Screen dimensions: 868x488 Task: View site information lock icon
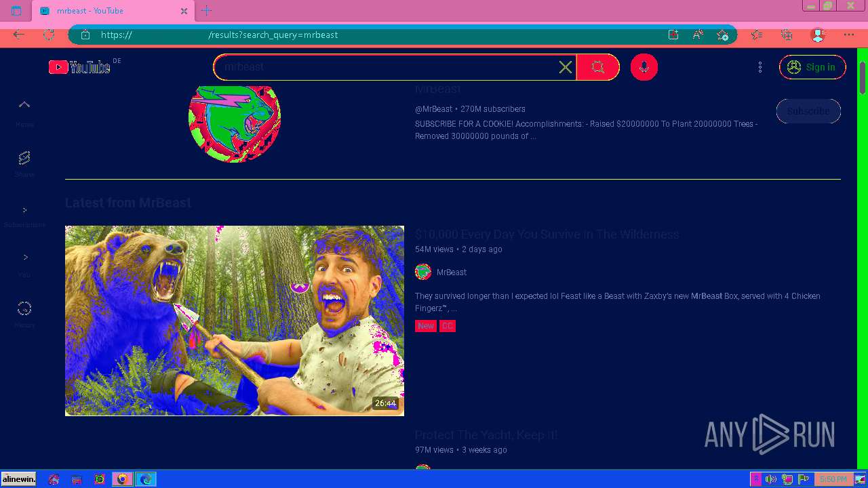tap(85, 35)
